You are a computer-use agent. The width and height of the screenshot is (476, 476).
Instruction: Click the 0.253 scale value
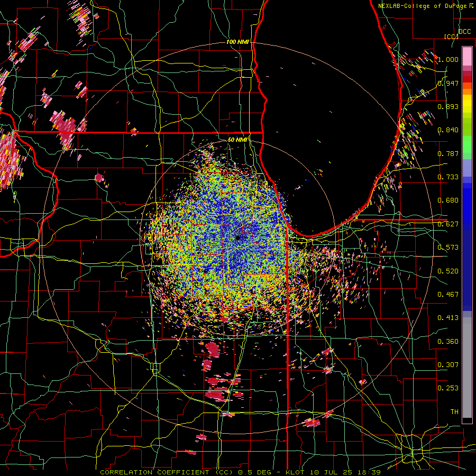tap(448, 388)
